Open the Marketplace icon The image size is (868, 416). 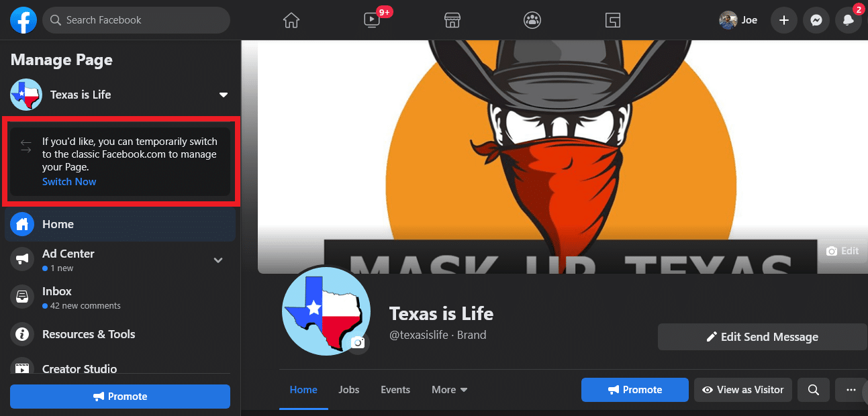coord(452,20)
